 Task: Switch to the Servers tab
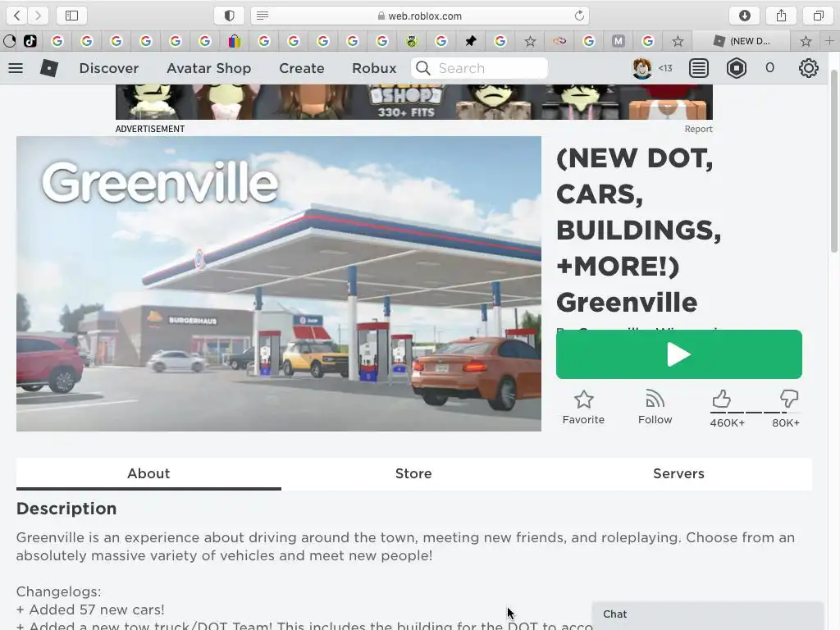678,473
